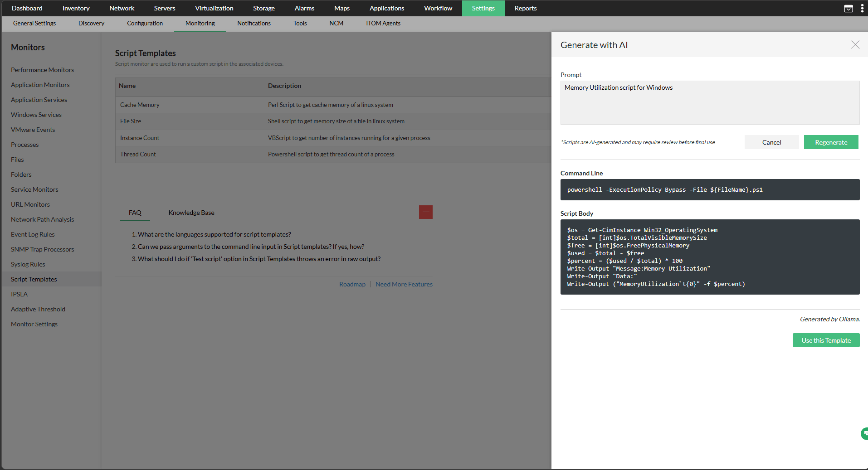Open the Cache Memory template
The image size is (868, 470).
pos(140,105)
